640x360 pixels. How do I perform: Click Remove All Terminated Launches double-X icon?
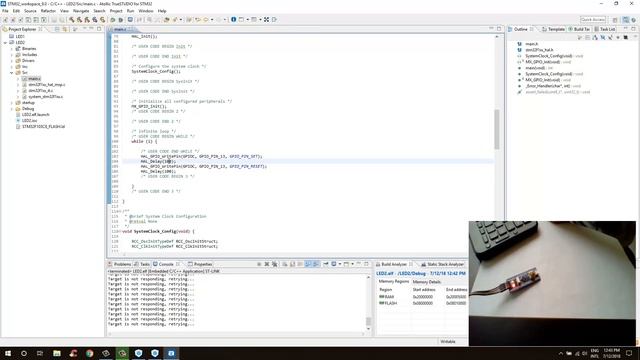pos(275,264)
